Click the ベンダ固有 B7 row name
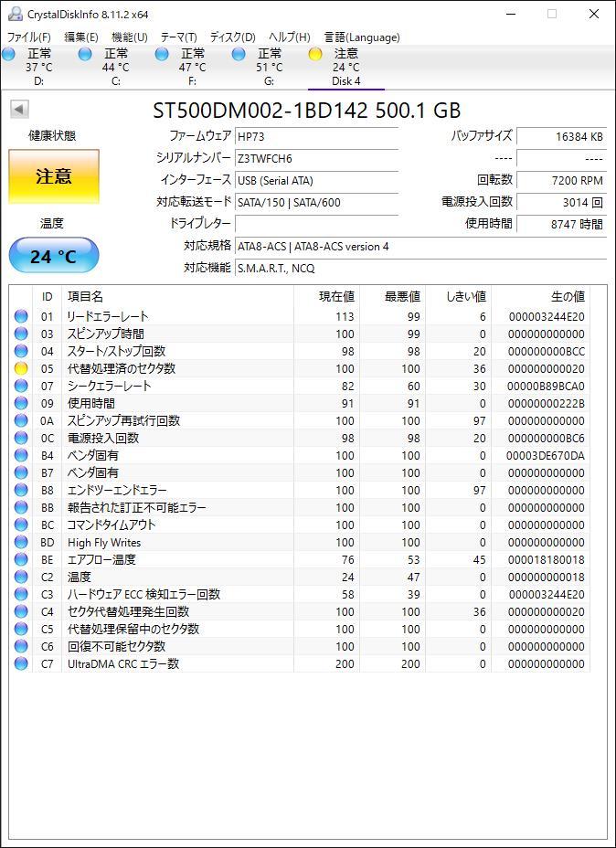The width and height of the screenshot is (616, 848). click(x=93, y=472)
